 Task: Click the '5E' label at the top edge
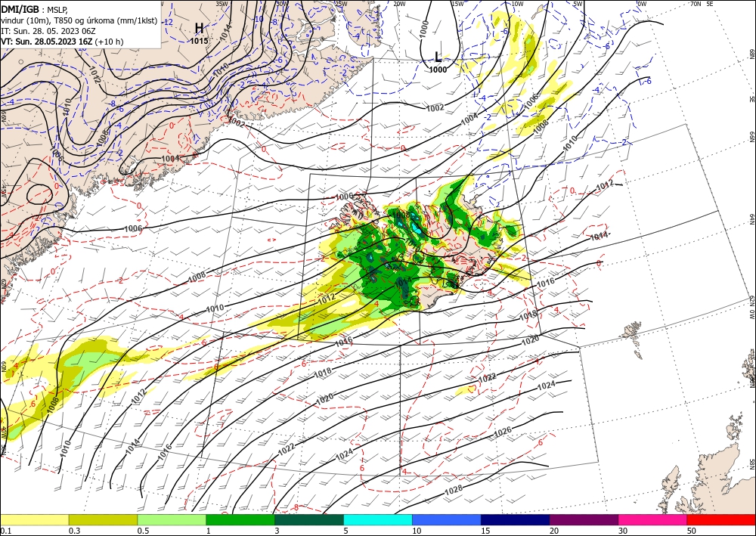tap(709, 4)
